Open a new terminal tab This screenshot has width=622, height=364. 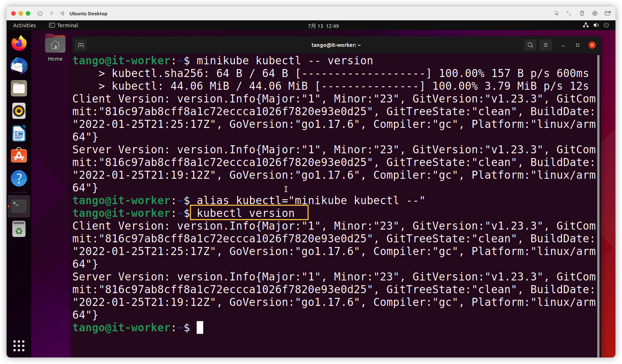(x=81, y=45)
